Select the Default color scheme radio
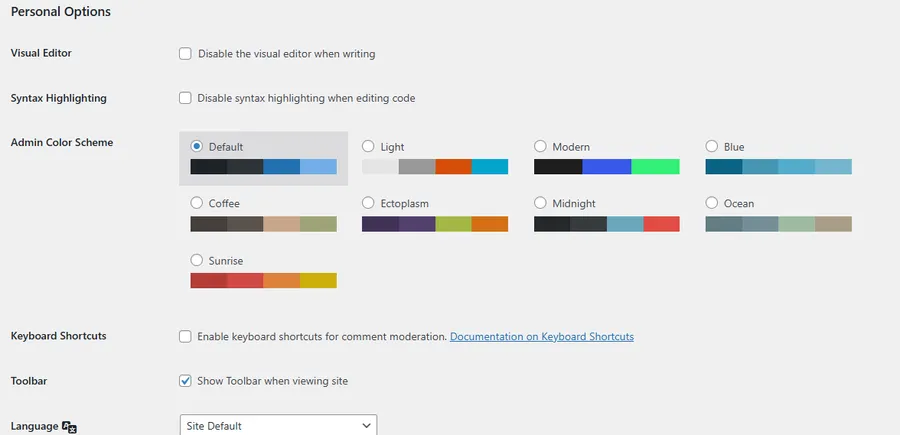 click(197, 147)
